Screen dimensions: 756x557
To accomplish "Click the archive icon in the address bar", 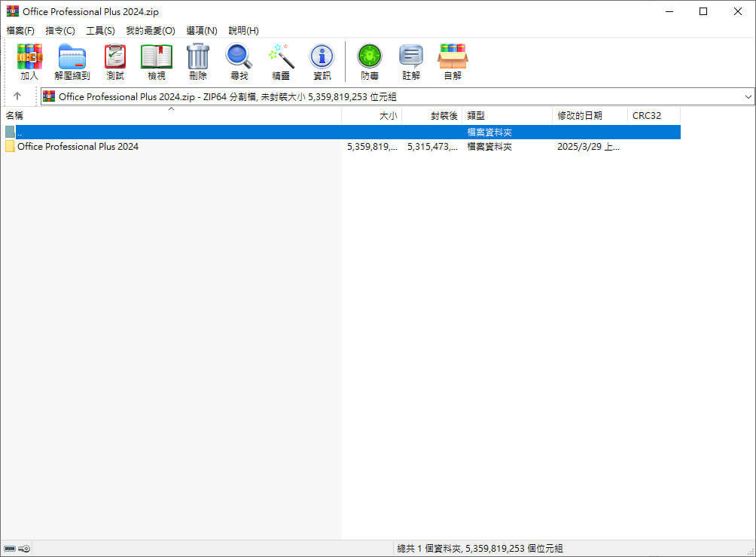I will (49, 96).
